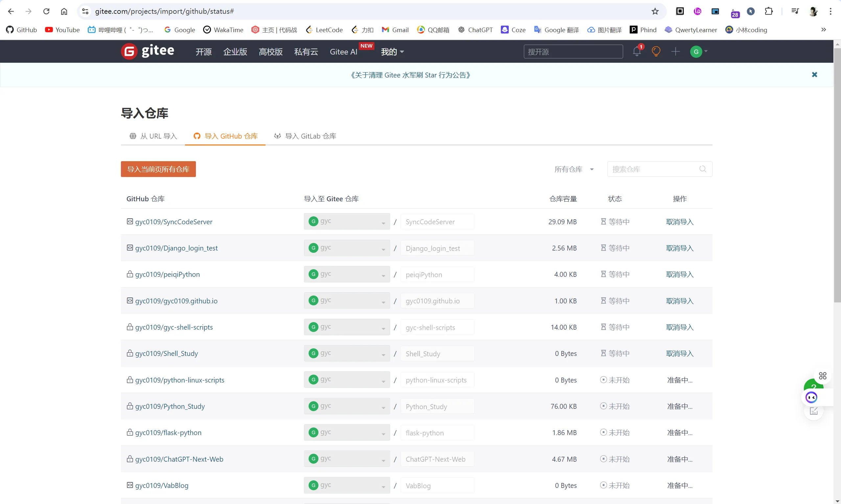Image resolution: width=841 pixels, height=504 pixels.
Task: Switch to 从 URL 导入 tab
Action: tap(153, 136)
